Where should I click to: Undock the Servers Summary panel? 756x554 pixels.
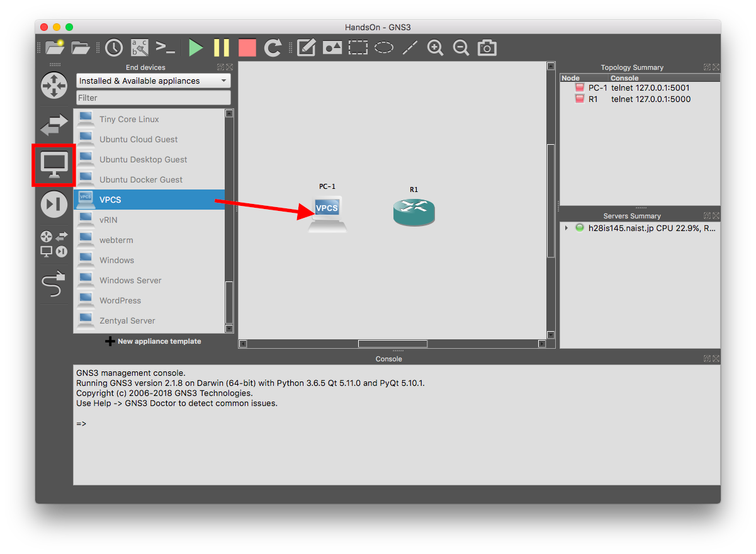tap(708, 216)
